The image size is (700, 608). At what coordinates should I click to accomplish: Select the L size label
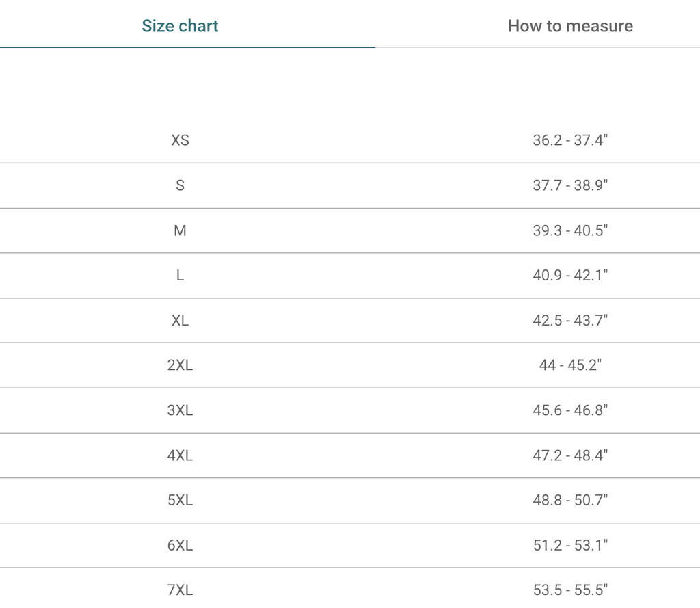tap(180, 276)
